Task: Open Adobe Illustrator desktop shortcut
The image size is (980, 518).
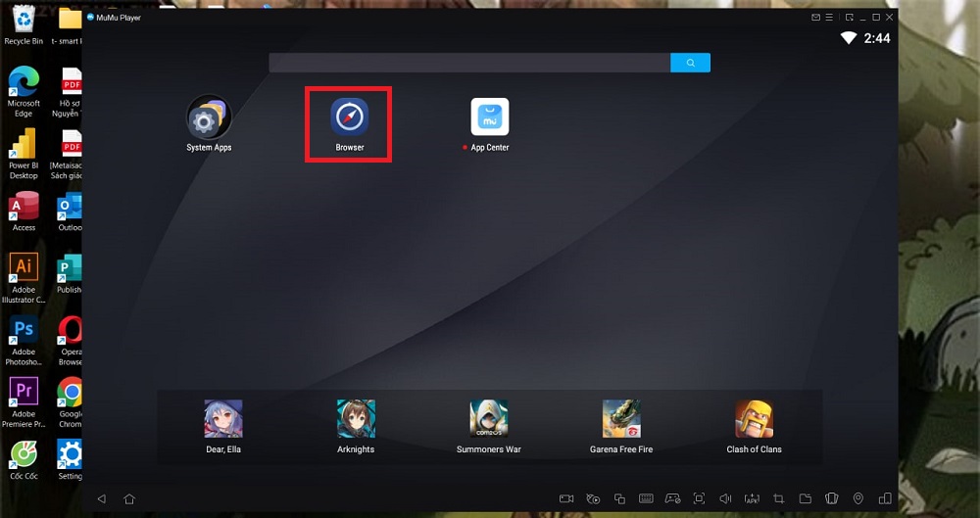Action: [x=24, y=278]
